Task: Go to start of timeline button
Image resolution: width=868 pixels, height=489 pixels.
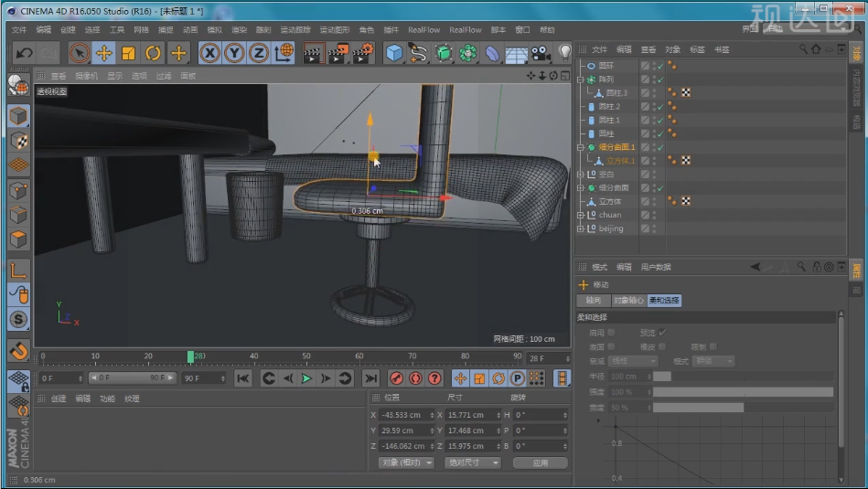Action: coord(242,378)
